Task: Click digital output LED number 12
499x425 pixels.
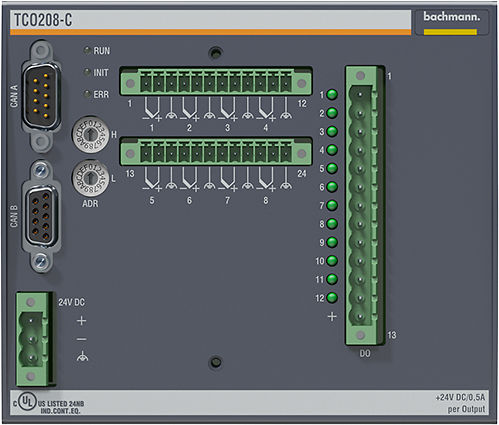Action: (332, 298)
